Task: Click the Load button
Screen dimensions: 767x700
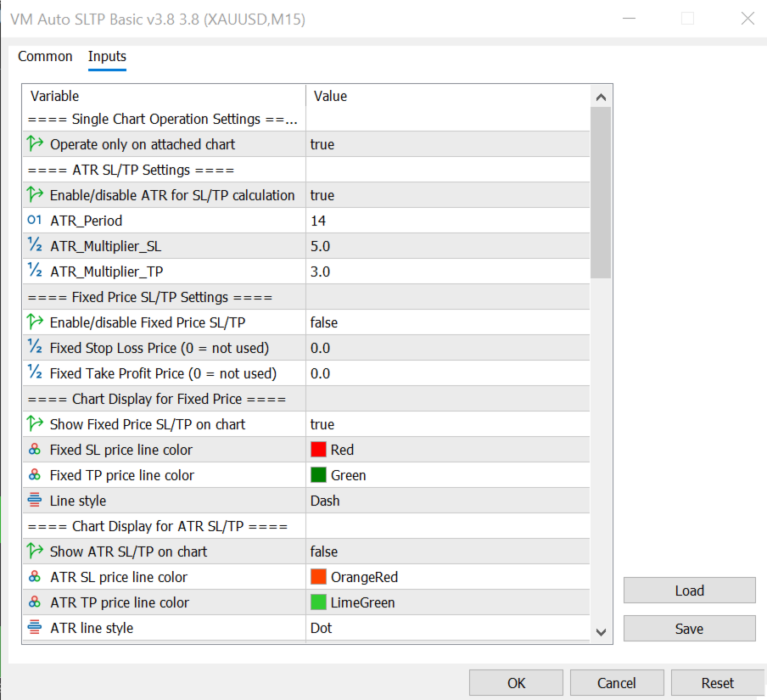Action: 689,591
